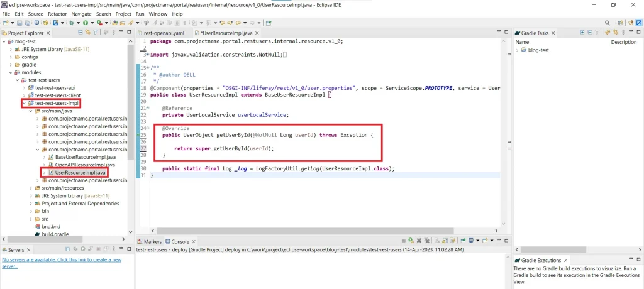644x289 pixels.
Task: Open the File menu
Action: pyautogui.click(x=6, y=14)
